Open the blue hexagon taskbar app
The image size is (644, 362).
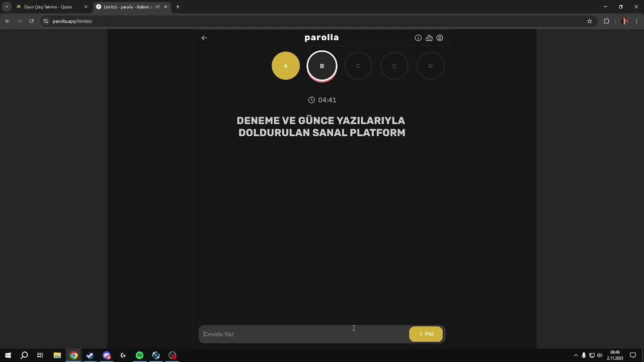tap(156, 355)
